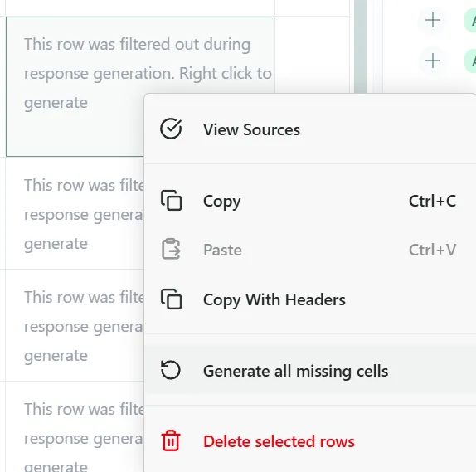This screenshot has width=476, height=472.
Task: Click the grey-green vertical scrollbar thumb
Action: (x=361, y=46)
